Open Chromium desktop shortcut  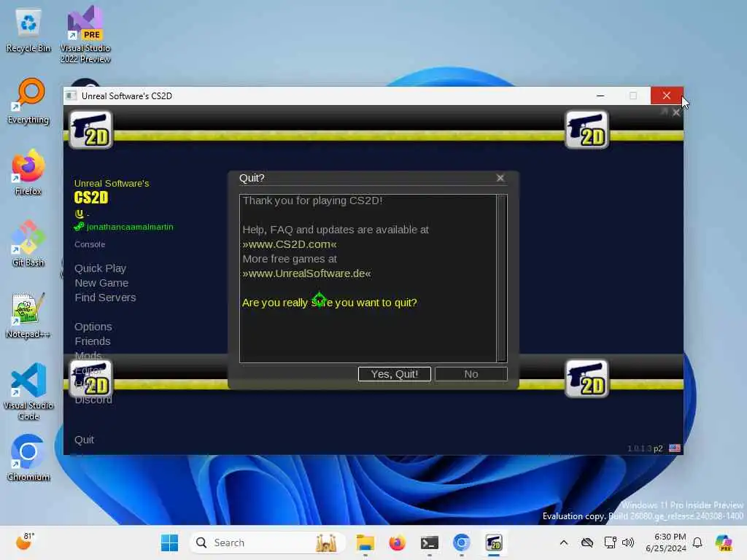tap(28, 459)
